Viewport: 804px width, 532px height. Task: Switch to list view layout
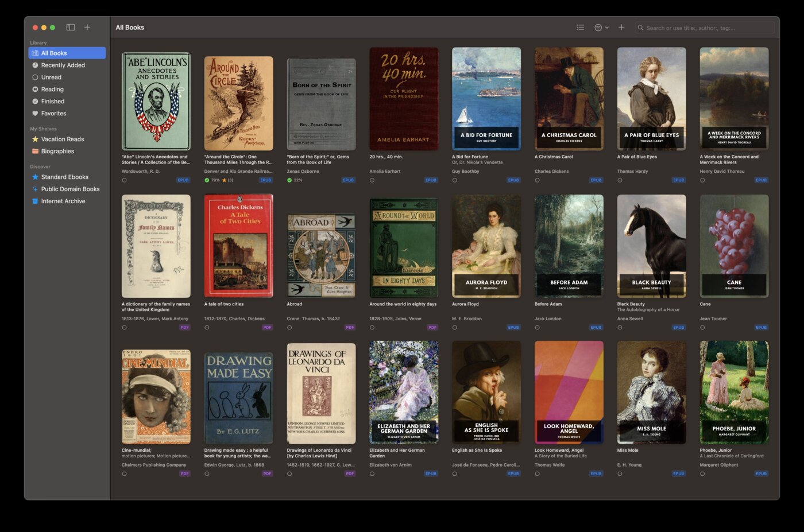[x=580, y=27]
